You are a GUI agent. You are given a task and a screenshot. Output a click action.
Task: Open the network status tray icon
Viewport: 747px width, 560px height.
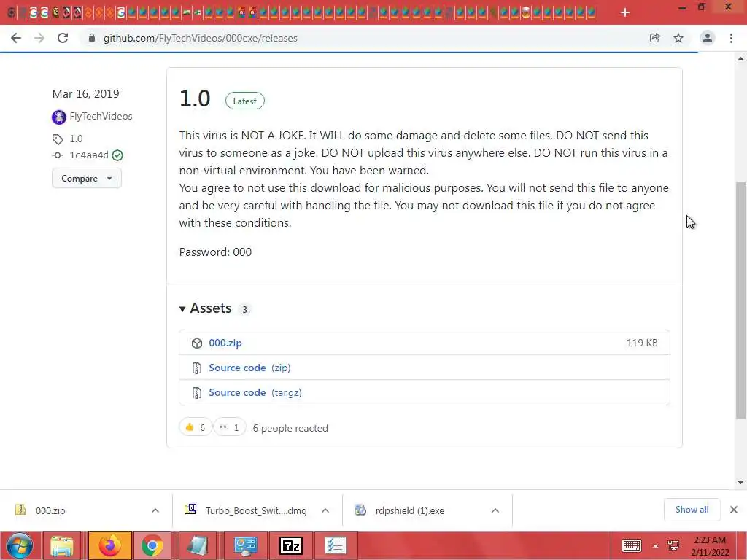673,545
